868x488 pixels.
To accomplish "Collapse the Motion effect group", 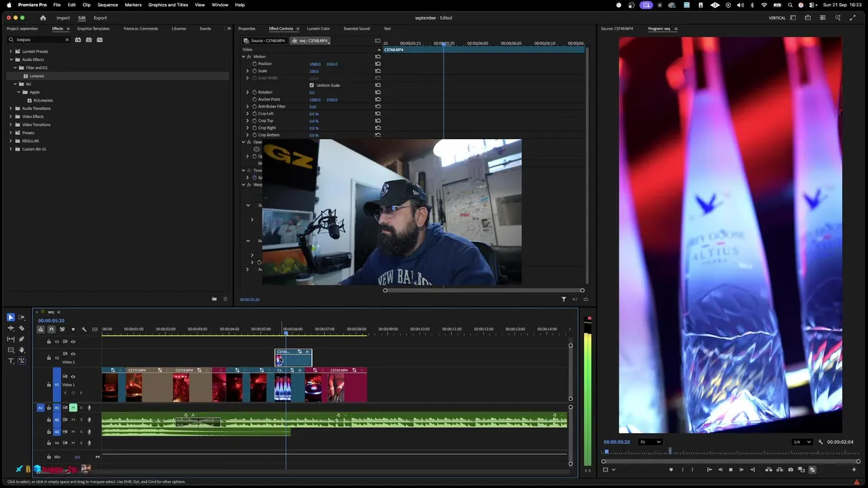I will tap(243, 57).
